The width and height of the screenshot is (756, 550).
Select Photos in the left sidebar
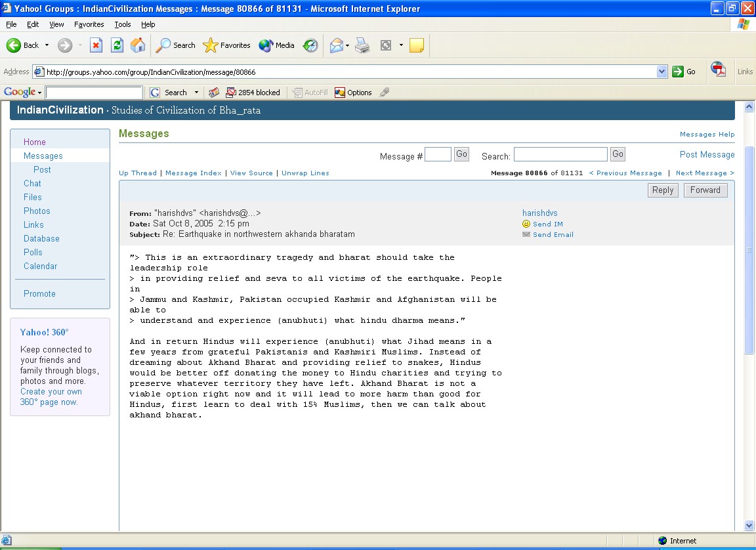37,211
